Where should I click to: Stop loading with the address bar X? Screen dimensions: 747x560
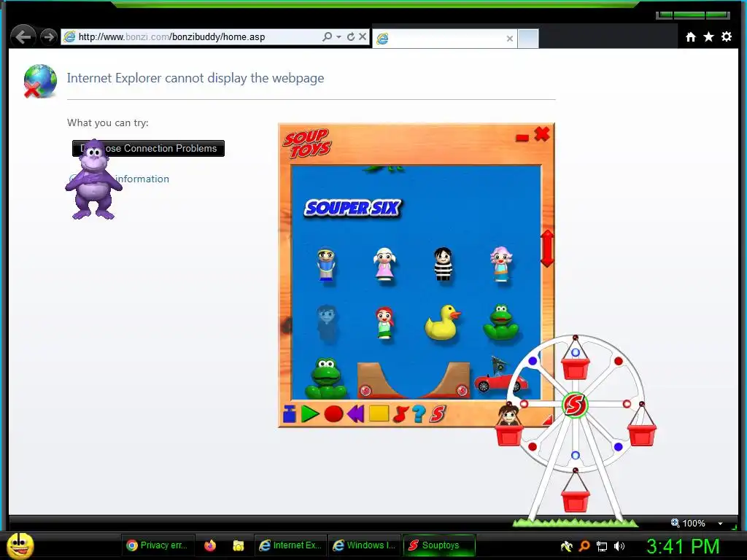coord(363,36)
